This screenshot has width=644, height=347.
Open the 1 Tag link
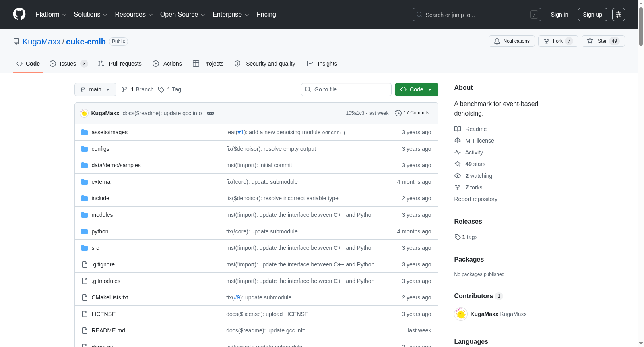169,89
